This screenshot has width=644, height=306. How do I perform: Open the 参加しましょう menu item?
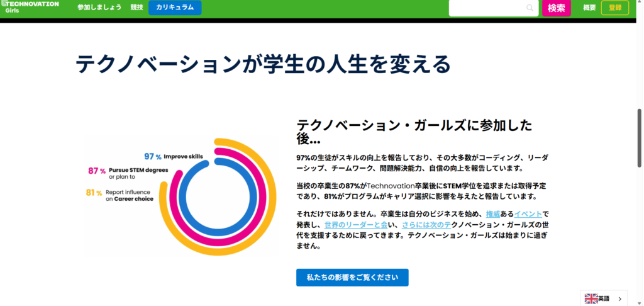[x=99, y=8]
